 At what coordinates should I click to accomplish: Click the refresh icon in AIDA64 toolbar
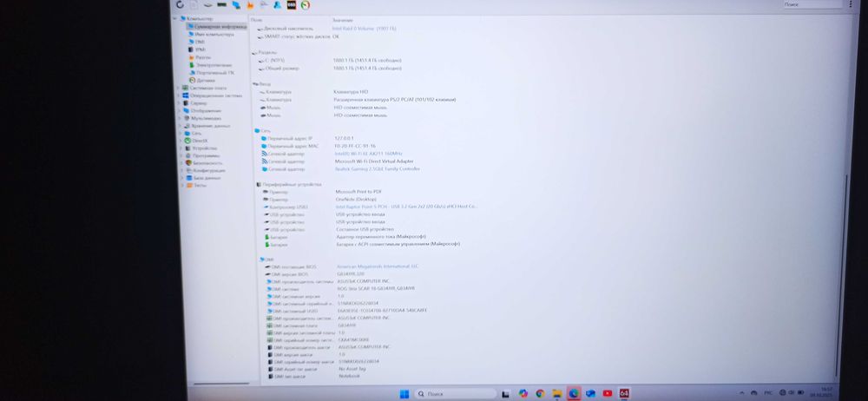point(180,5)
